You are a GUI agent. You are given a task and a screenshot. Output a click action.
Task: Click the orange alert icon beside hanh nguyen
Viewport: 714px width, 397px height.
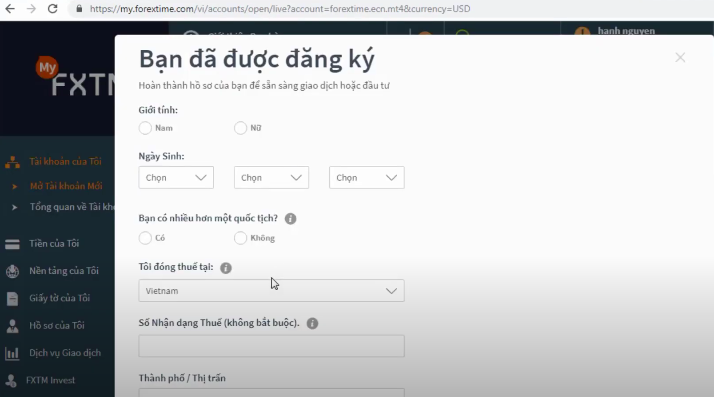tap(582, 32)
